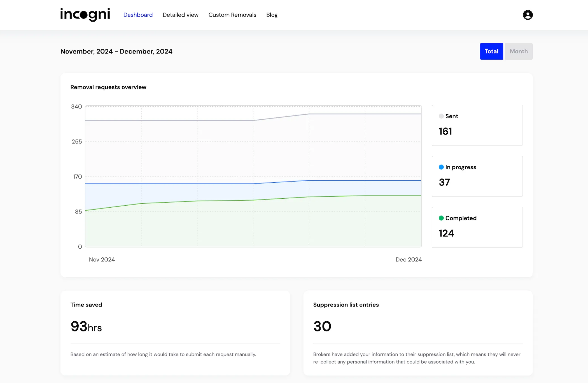Select the Sent stat card
The width and height of the screenshot is (588, 383).
tap(477, 125)
